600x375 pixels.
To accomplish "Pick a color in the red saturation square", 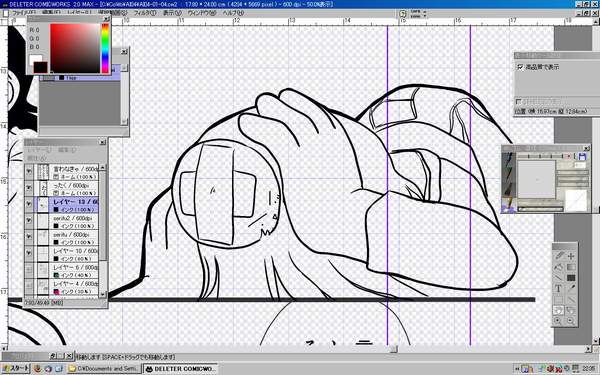I will pyautogui.click(x=75, y=48).
